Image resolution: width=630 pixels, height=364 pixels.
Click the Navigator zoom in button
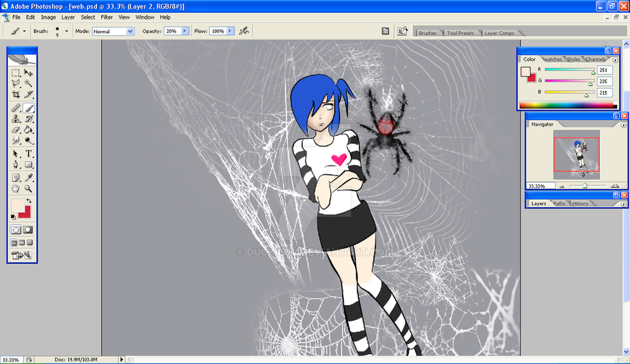(x=615, y=186)
